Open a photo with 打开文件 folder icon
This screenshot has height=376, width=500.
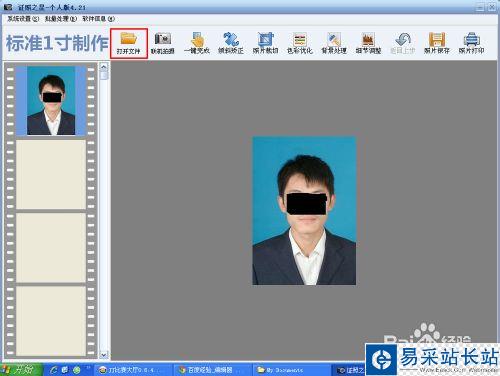pos(129,43)
